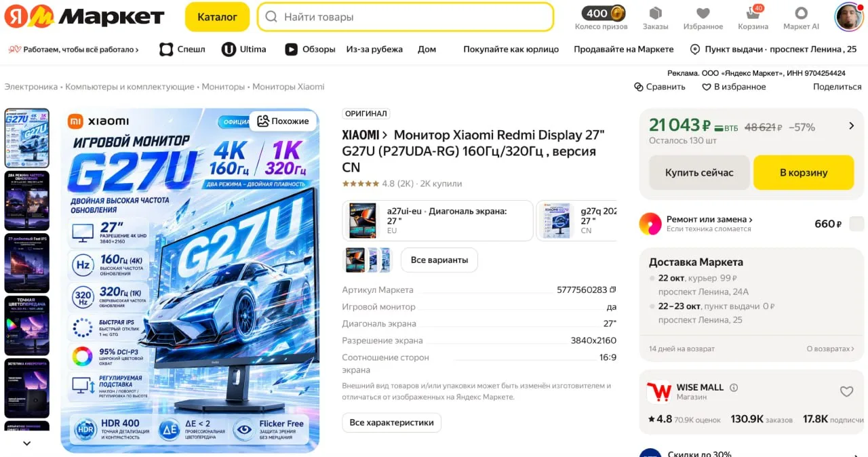This screenshot has width=868, height=457.
Task: Select Из-за рубежа navigation item
Action: pos(374,49)
